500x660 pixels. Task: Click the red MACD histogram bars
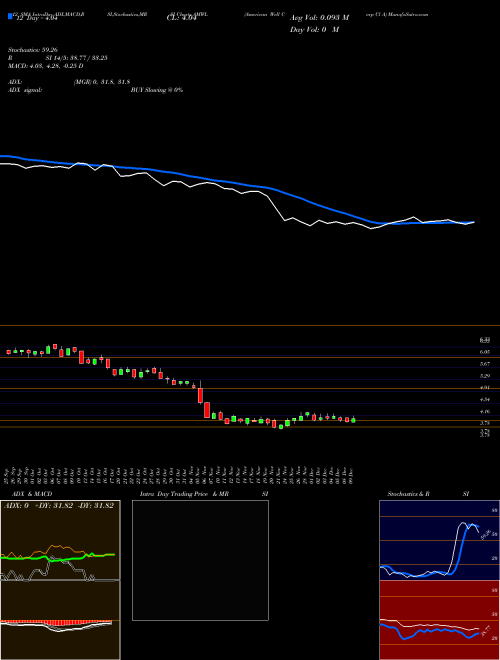tap(56, 623)
